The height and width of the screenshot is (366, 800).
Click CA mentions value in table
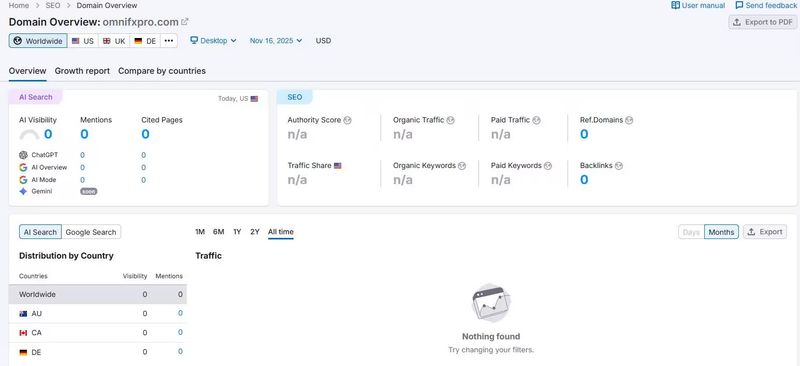(x=180, y=332)
